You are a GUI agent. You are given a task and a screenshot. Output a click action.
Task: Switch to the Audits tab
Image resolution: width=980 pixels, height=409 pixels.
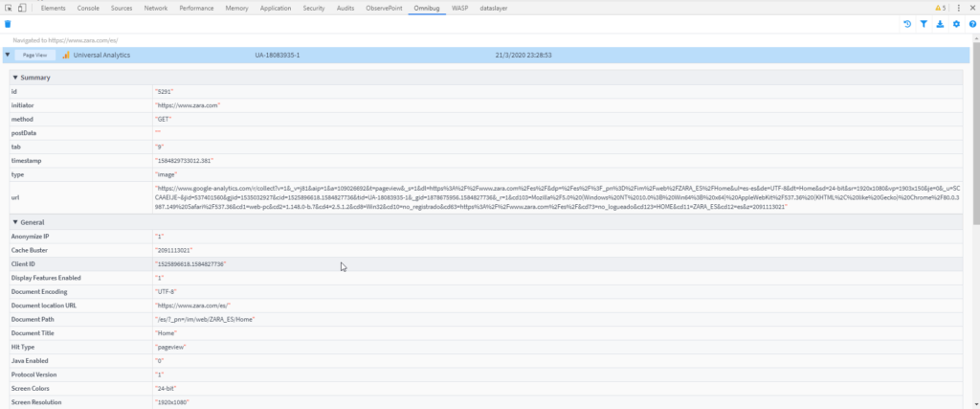click(x=345, y=8)
